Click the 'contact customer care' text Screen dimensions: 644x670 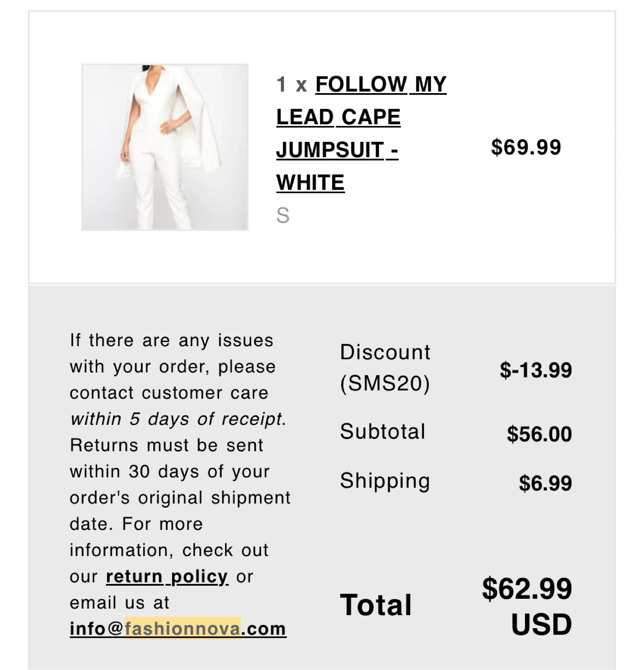(169, 393)
